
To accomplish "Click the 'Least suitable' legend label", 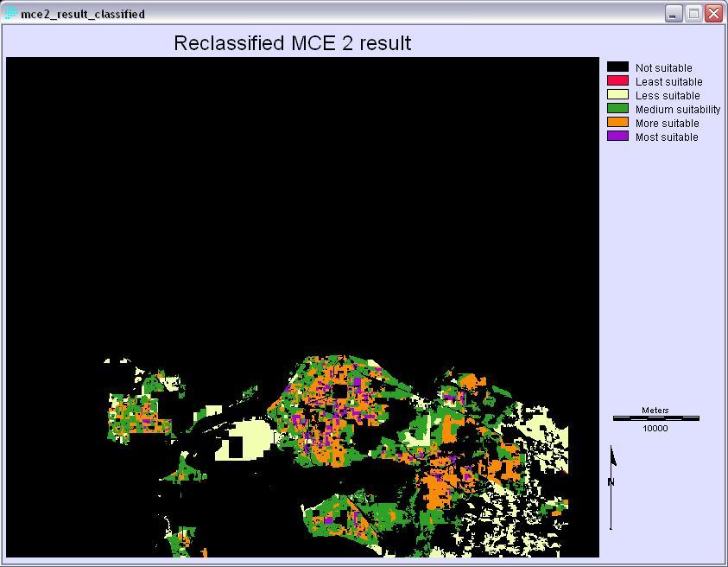I will coord(668,82).
